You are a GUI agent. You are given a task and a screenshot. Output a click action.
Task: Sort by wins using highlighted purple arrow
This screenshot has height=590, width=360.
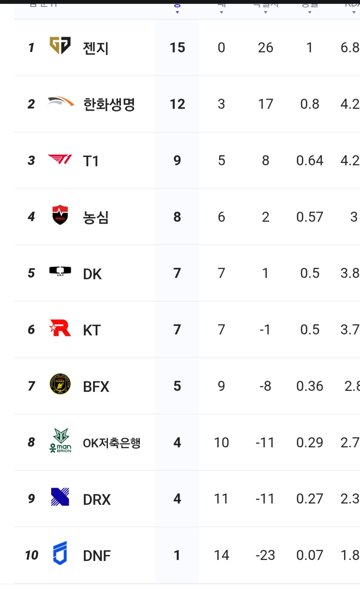(177, 12)
